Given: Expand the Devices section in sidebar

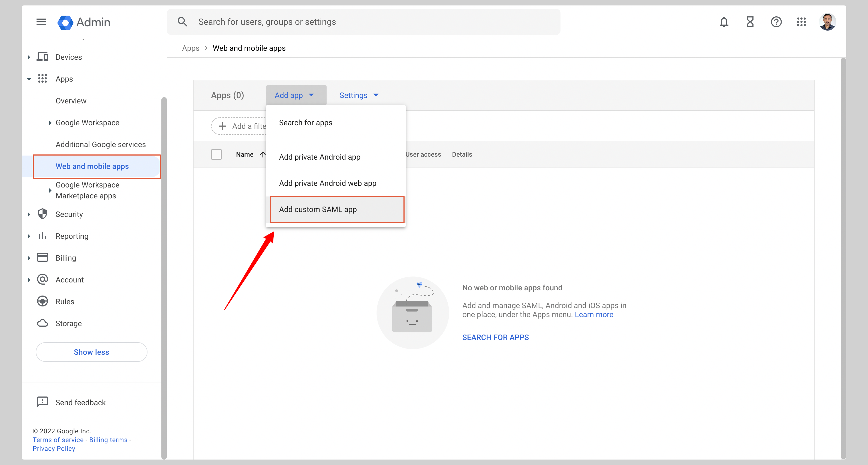Looking at the screenshot, I should pos(29,57).
